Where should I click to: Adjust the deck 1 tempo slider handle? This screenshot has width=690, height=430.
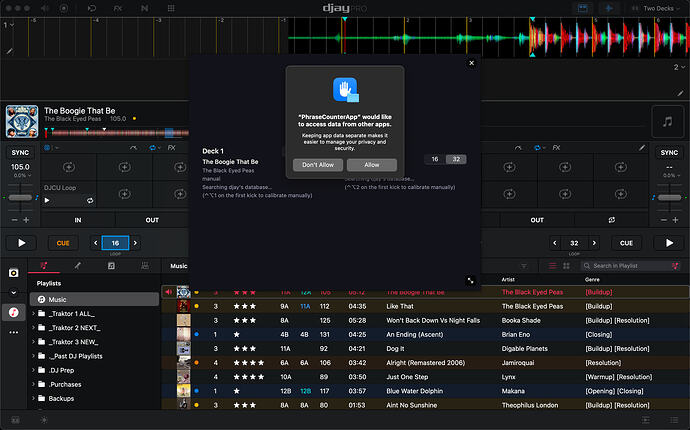[20, 198]
